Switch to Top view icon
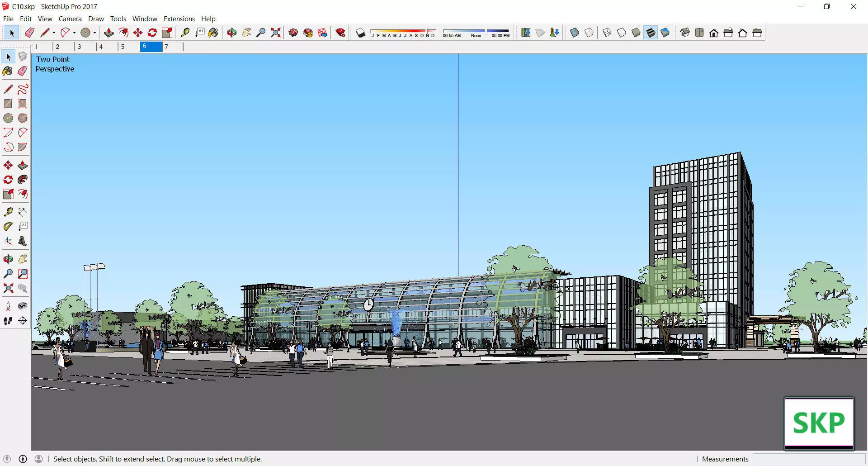The image size is (868, 466). pos(699,33)
